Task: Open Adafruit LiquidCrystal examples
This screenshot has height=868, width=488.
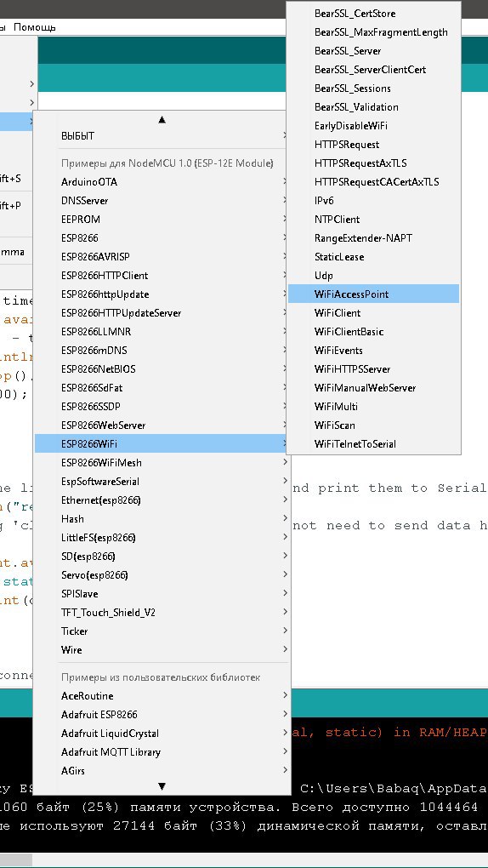Action: 162,734
